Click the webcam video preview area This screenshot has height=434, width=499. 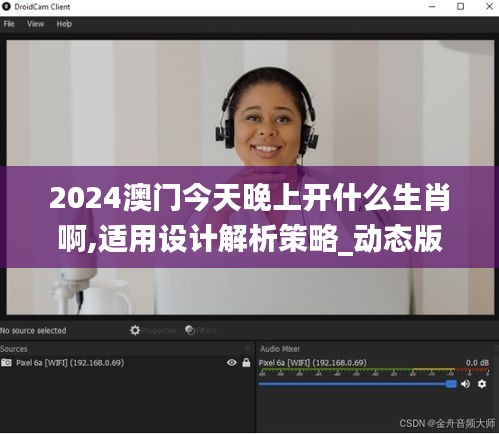pos(250,177)
